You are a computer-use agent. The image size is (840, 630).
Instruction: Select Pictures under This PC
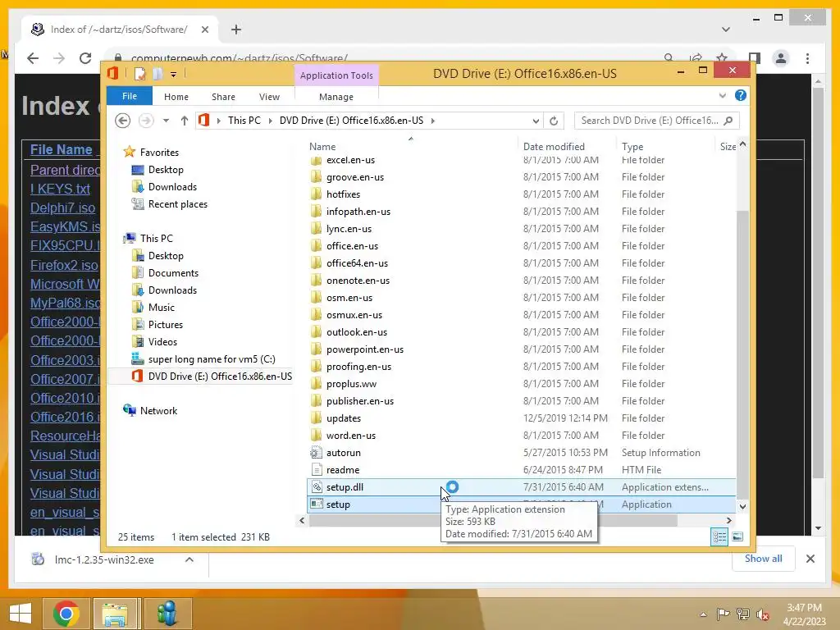click(x=165, y=324)
